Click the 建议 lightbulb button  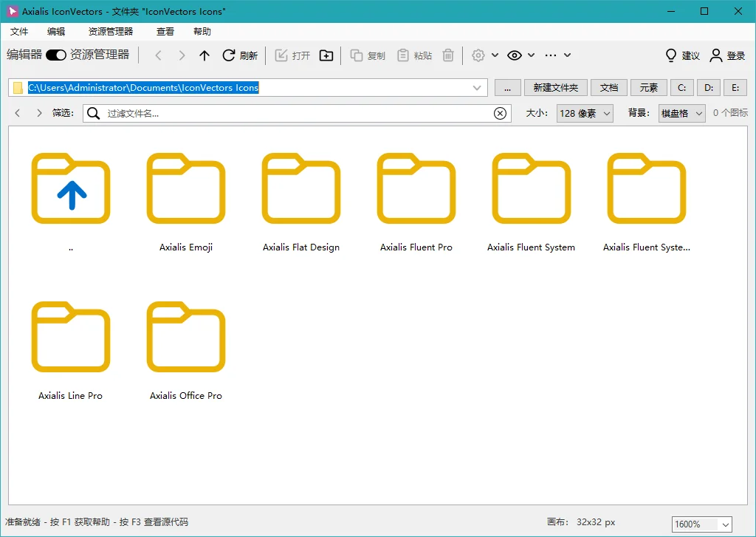tap(682, 55)
